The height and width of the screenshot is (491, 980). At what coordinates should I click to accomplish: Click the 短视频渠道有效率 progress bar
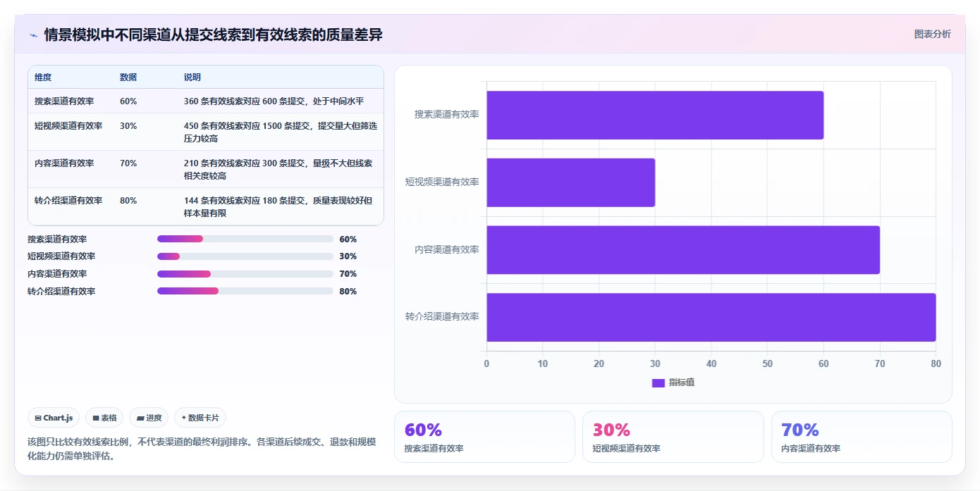pyautogui.click(x=245, y=256)
